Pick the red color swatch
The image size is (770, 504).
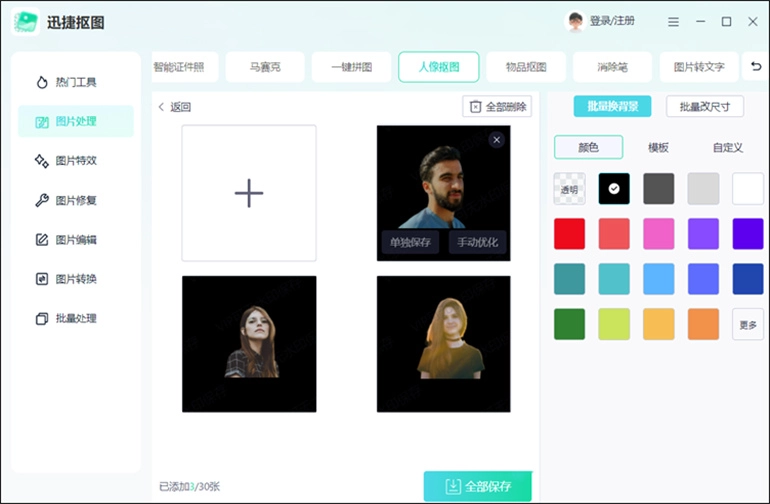click(x=570, y=234)
